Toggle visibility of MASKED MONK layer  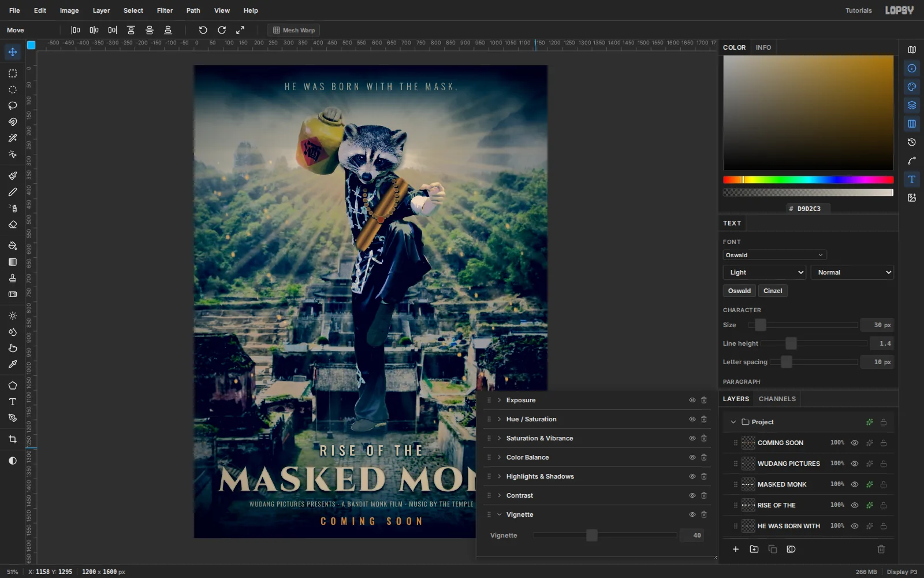[x=854, y=484]
